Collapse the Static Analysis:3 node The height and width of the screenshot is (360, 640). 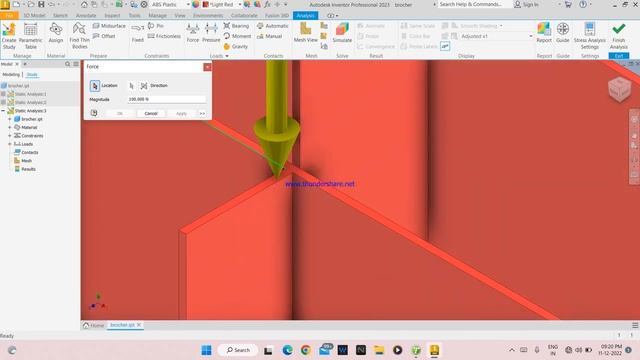[3, 111]
